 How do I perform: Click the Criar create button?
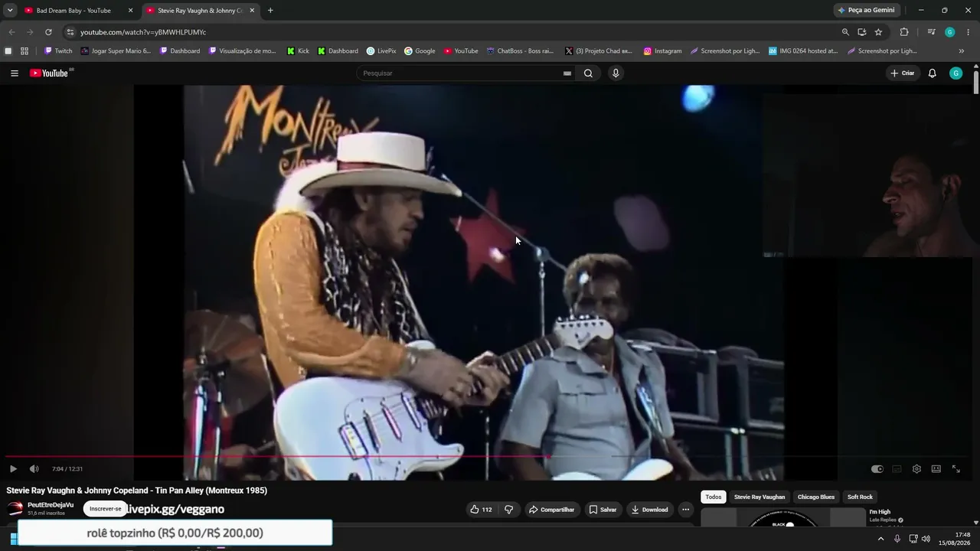pos(903,73)
